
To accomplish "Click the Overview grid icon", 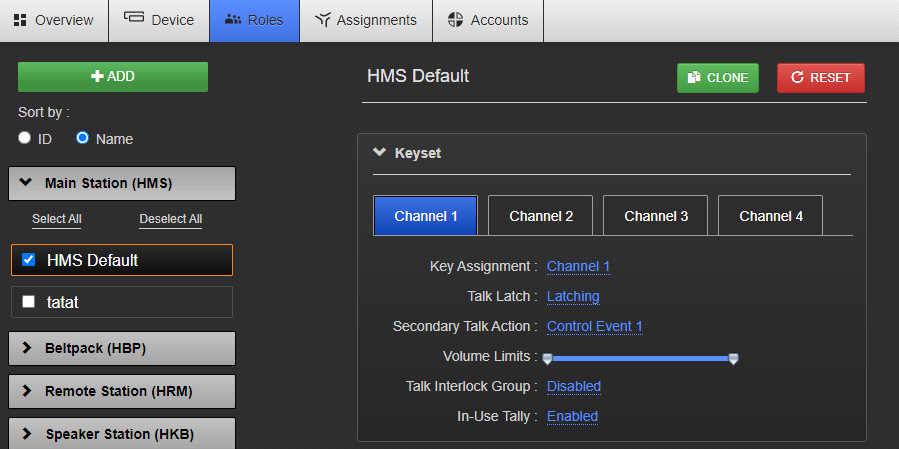I will click(x=20, y=20).
